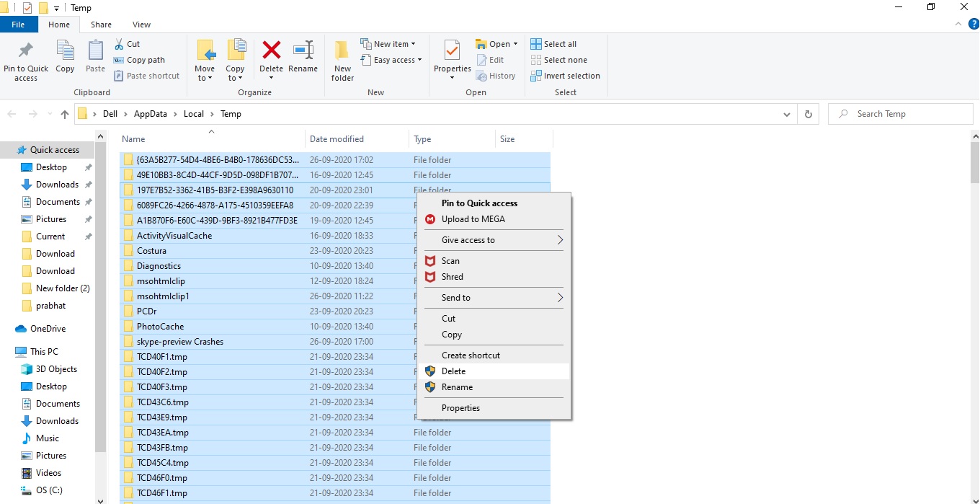Click Invert selection button
980x504 pixels.
pos(571,76)
